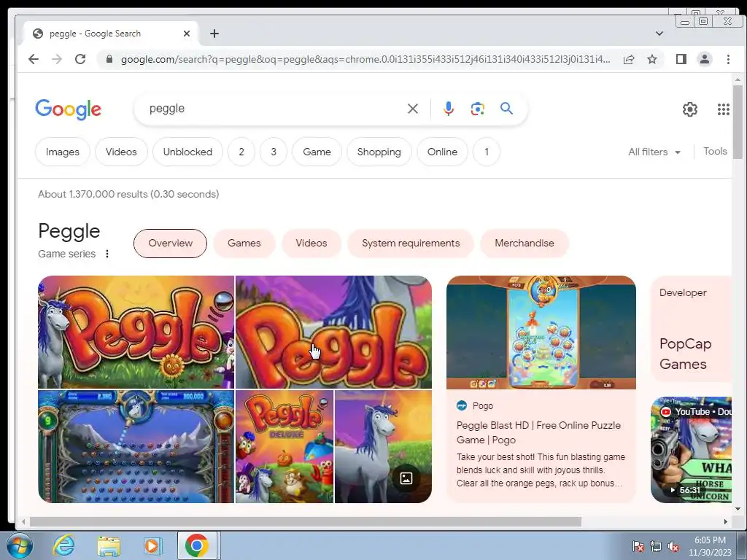
Task: Open the Action Center flag icon
Action: pyautogui.click(x=638, y=547)
